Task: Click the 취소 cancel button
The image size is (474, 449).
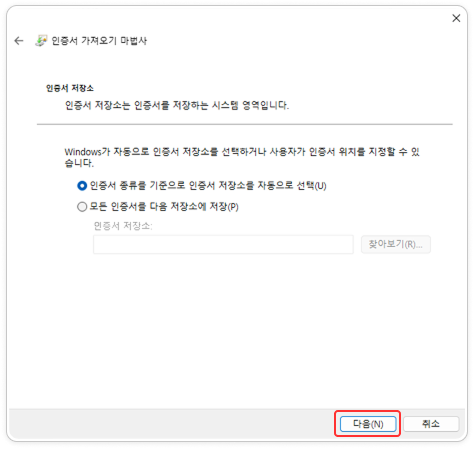Action: 431,424
